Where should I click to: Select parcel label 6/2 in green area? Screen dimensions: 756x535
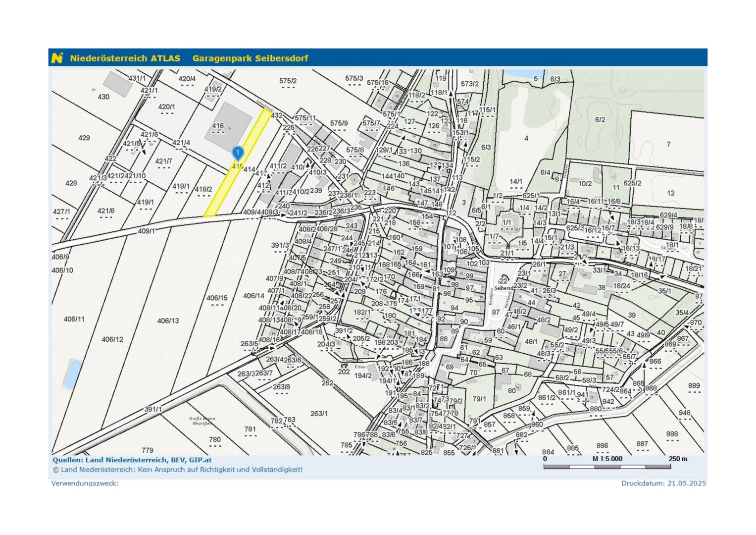pyautogui.click(x=600, y=119)
